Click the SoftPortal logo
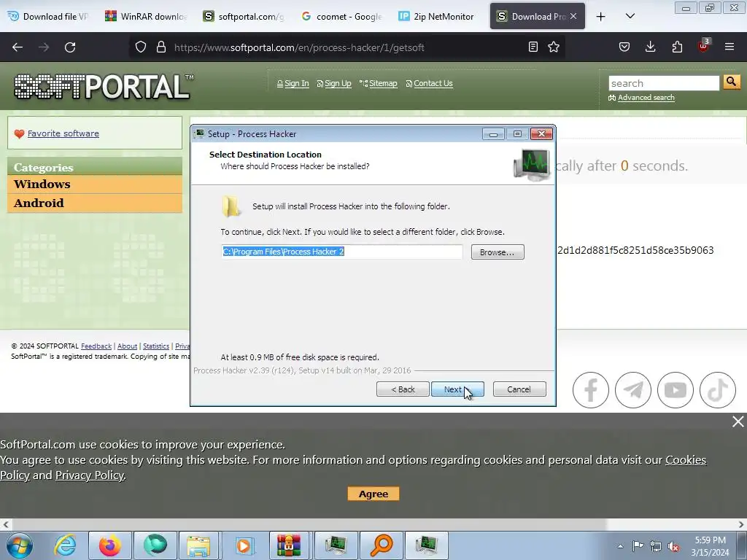747x560 pixels. (102, 87)
